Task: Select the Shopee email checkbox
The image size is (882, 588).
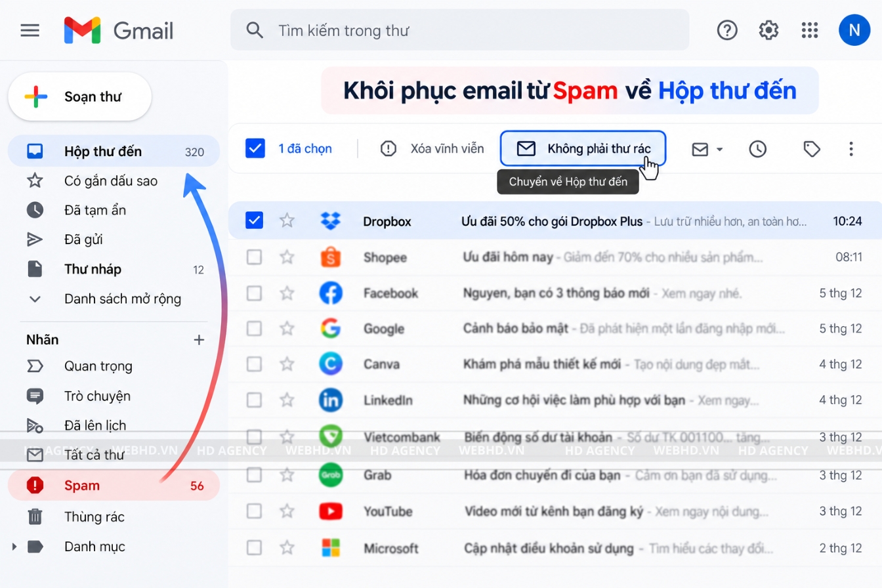Action: pos(254,257)
